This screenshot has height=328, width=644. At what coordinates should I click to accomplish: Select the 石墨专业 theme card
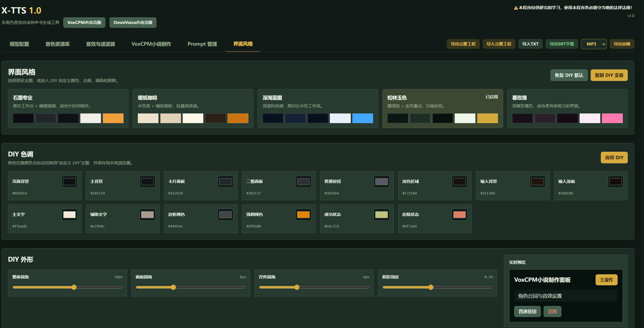pyautogui.click(x=68, y=108)
